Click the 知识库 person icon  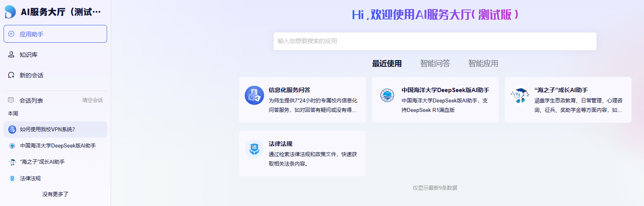[11, 55]
